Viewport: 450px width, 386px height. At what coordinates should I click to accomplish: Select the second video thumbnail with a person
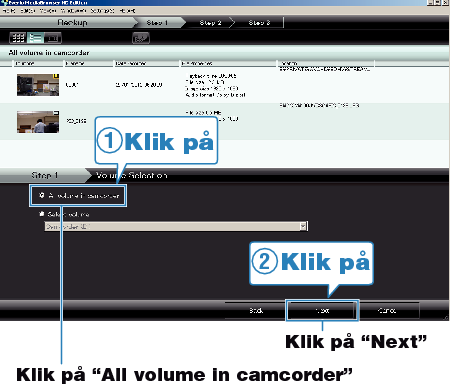coord(38,122)
